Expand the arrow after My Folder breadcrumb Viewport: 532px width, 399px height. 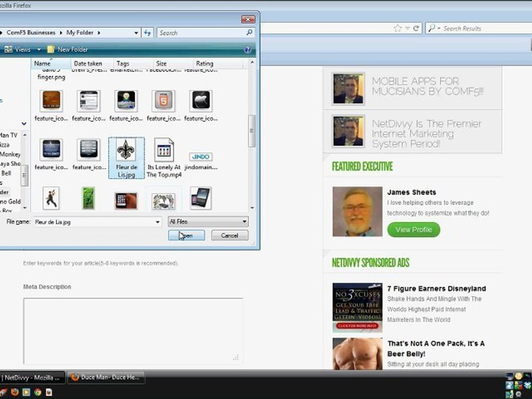pos(99,33)
